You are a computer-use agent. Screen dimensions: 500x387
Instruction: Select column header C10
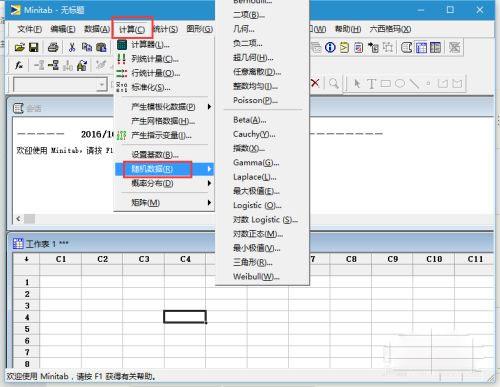[x=434, y=259]
